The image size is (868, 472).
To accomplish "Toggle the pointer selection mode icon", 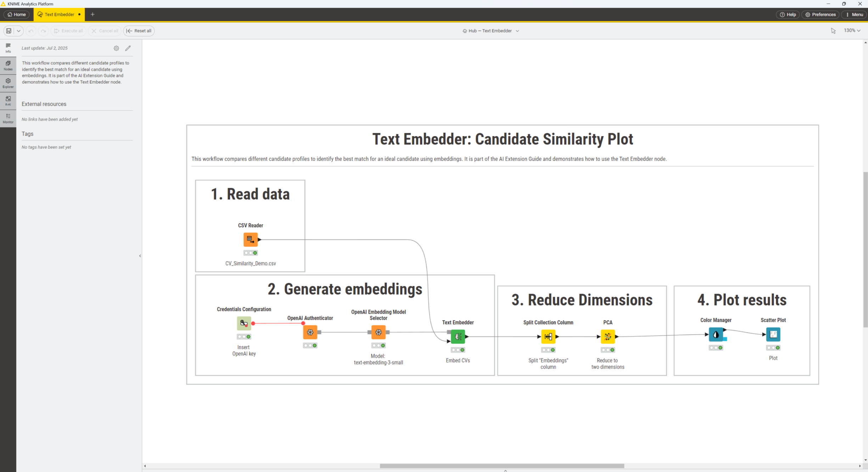I will click(833, 31).
